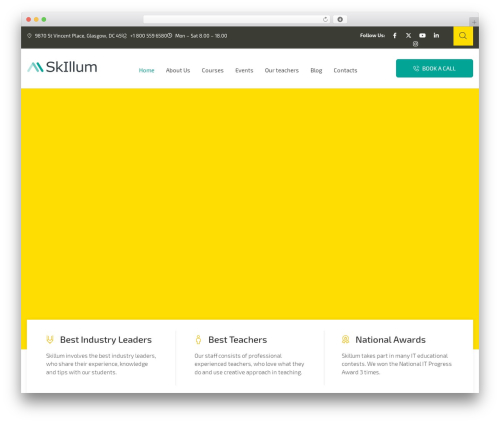Click the St Vincent Place address text
Viewport: 500px width, 423px height.
pyautogui.click(x=79, y=36)
